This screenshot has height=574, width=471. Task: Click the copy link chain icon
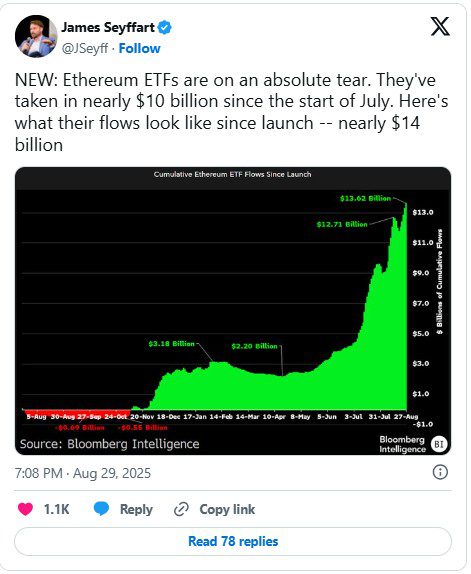[x=181, y=509]
